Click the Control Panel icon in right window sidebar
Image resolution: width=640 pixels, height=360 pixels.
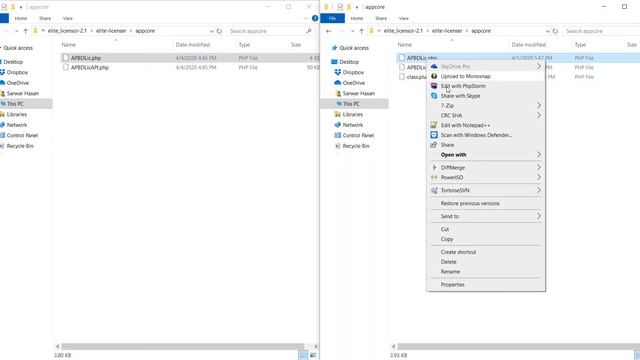(338, 135)
